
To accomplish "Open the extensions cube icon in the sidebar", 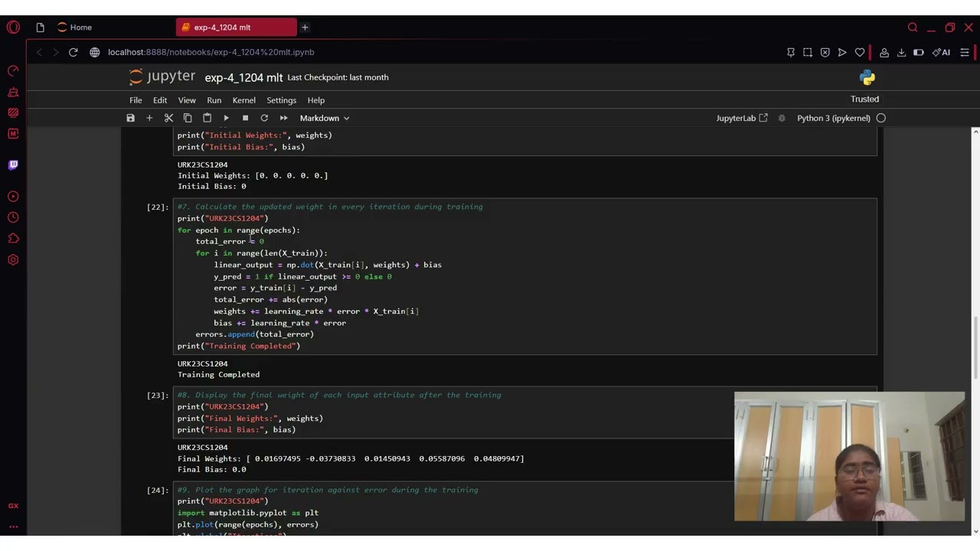I will coord(13,239).
